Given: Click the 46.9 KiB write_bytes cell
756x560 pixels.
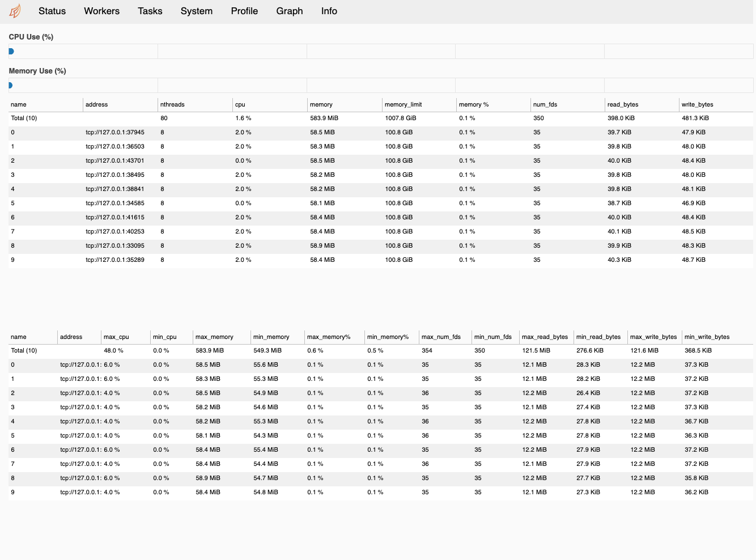Looking at the screenshot, I should point(694,203).
